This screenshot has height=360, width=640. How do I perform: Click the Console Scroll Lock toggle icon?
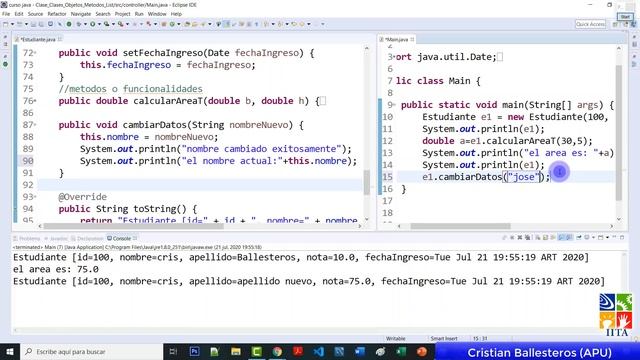point(545,238)
